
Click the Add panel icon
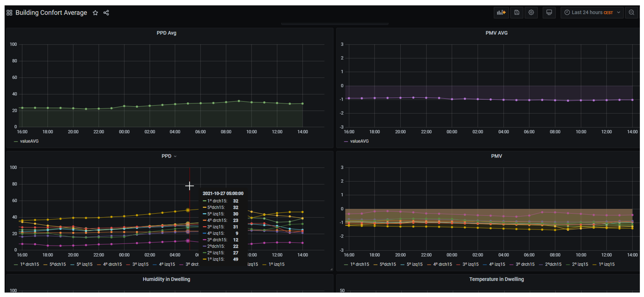click(501, 13)
